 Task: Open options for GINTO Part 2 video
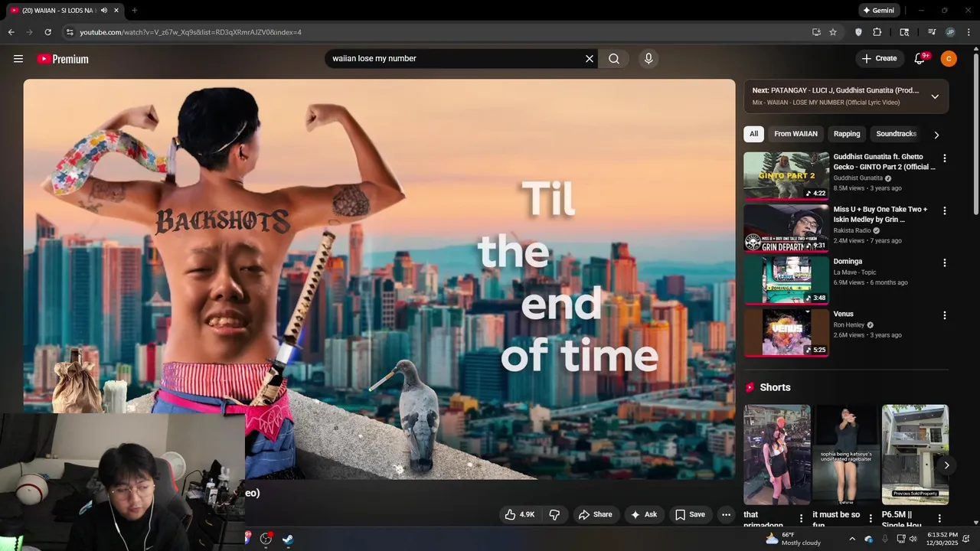coord(944,158)
